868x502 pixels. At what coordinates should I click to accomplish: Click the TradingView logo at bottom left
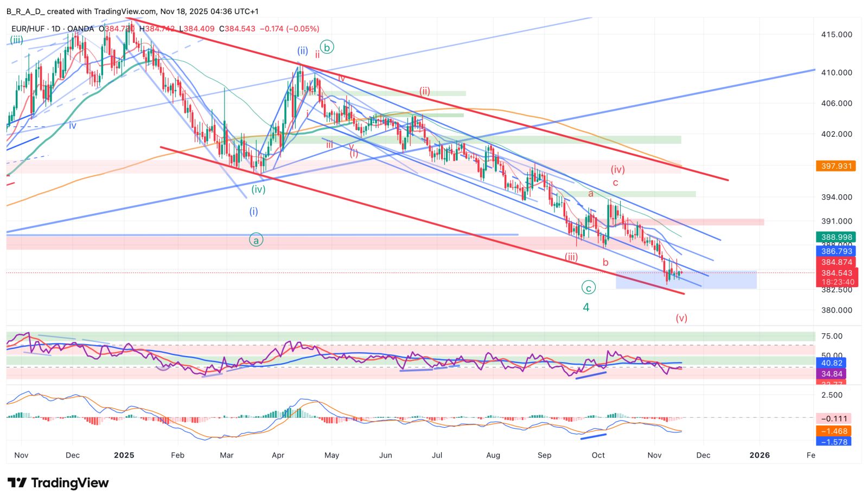tap(58, 482)
